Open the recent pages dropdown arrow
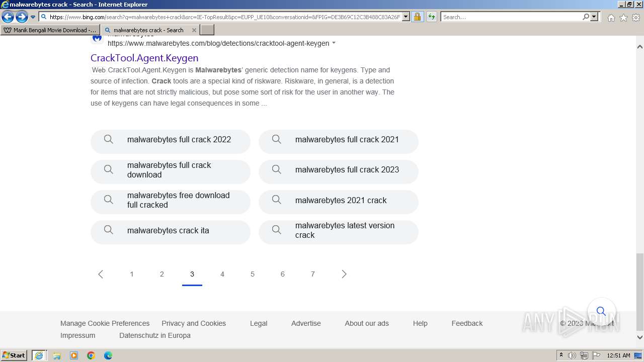Viewport: 644px width, 362px height. [33, 17]
